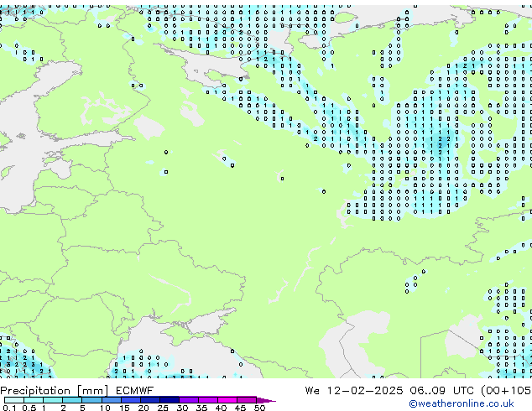532x411 pixels.
Task: Select the 1–2 mm legend swatch
Action: click(x=53, y=400)
